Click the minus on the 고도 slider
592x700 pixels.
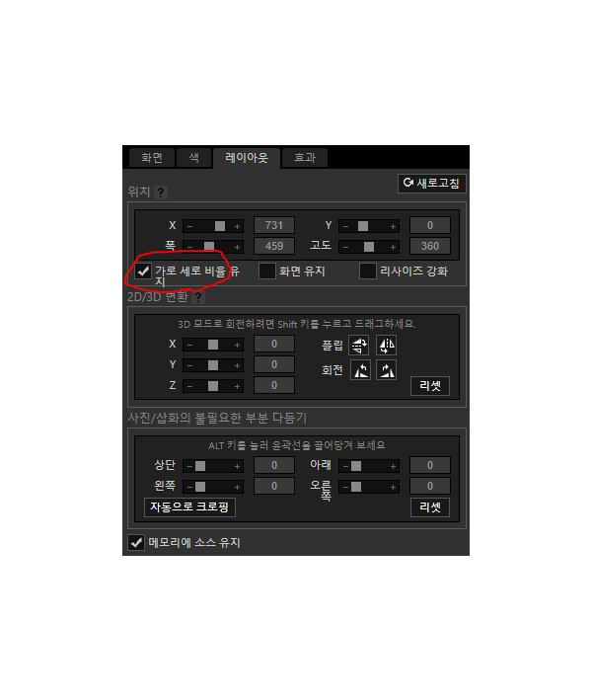click(345, 247)
